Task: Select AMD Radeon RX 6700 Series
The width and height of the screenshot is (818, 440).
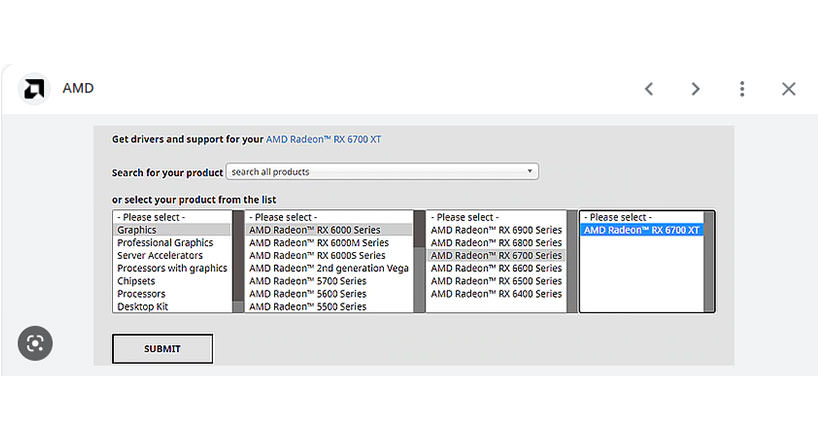Action: click(x=496, y=255)
